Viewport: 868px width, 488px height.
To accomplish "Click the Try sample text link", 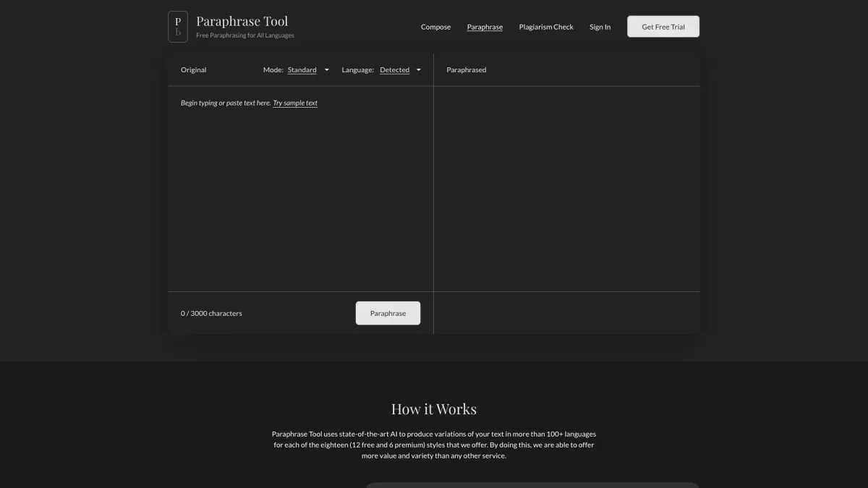I will [295, 103].
